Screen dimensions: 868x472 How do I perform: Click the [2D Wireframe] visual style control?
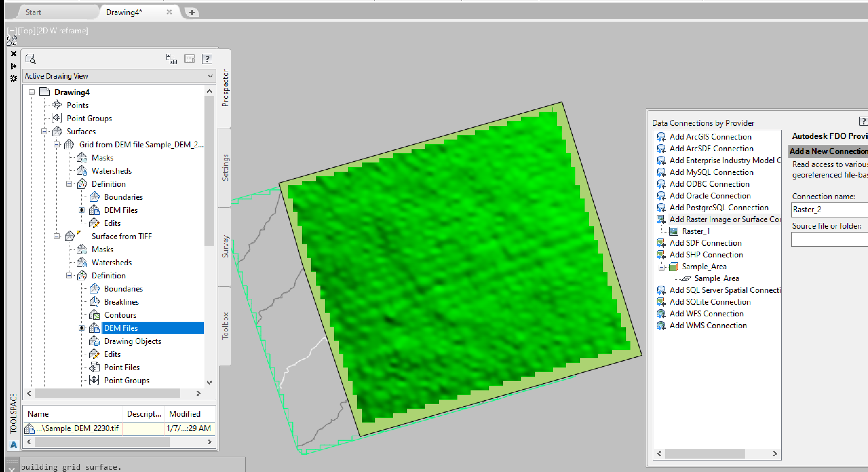pos(62,31)
